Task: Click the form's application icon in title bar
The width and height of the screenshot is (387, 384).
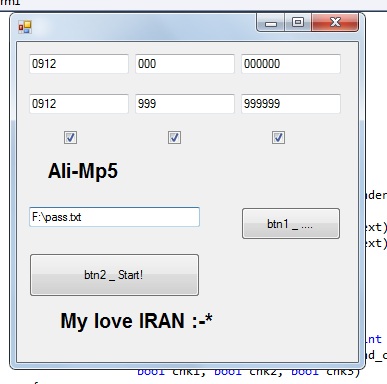Action: click(x=25, y=27)
